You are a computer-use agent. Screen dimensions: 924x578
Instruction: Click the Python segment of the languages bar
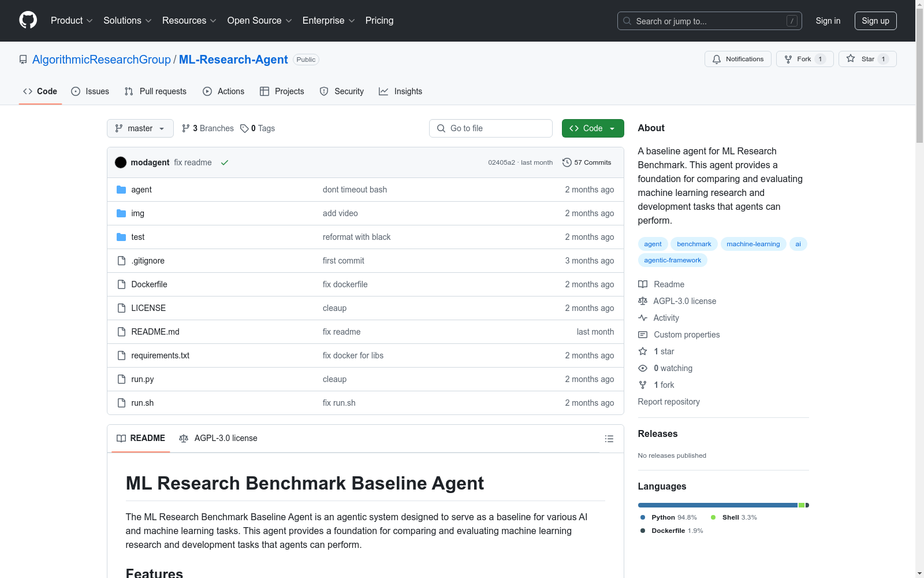coord(718,505)
